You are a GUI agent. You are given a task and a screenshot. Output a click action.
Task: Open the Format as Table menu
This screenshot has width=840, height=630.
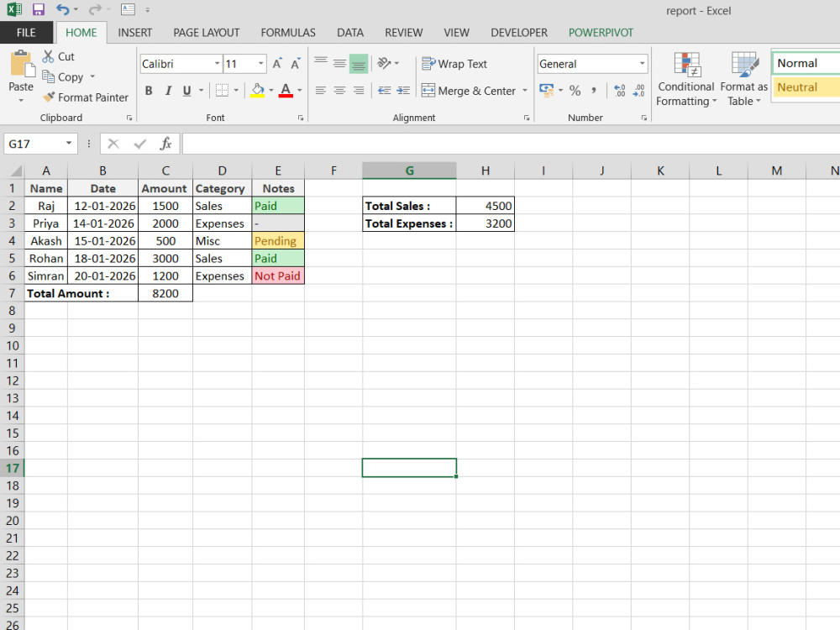coord(744,79)
